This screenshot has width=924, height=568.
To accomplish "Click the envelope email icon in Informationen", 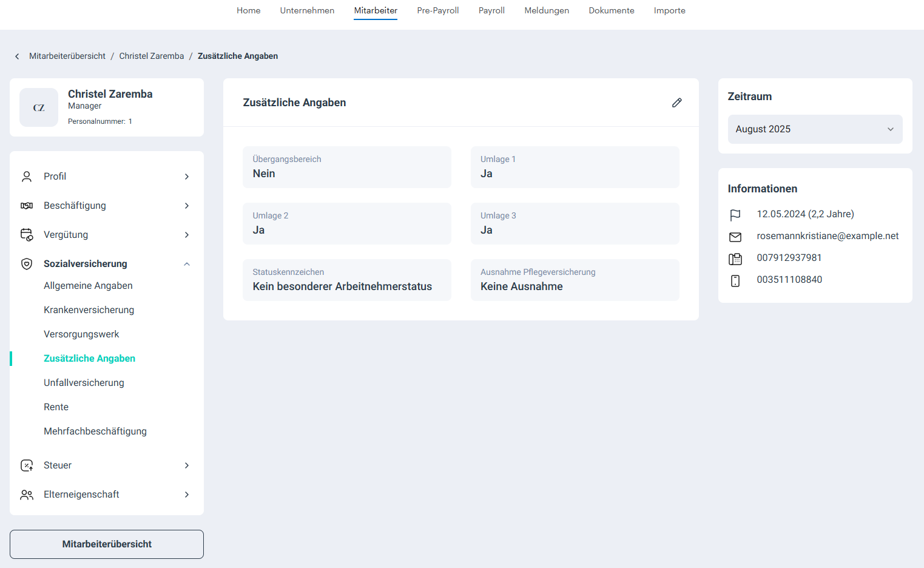I will [735, 237].
